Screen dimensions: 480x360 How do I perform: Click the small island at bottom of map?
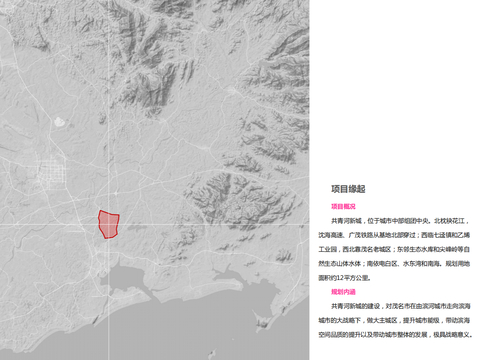click(211, 352)
